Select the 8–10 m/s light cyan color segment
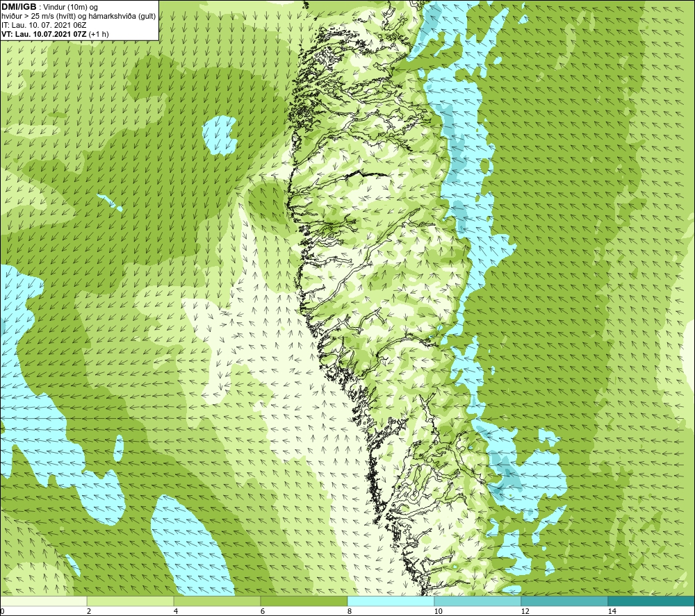 coord(391,601)
